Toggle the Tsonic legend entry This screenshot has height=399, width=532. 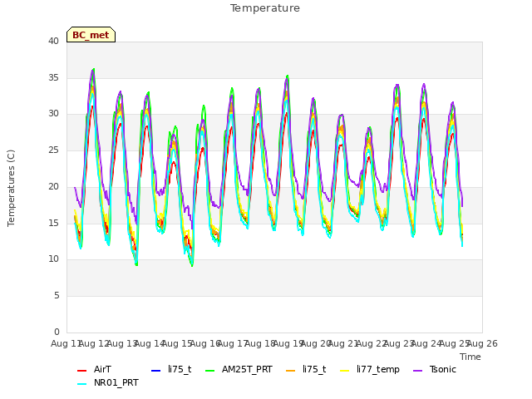pyautogui.click(x=434, y=369)
